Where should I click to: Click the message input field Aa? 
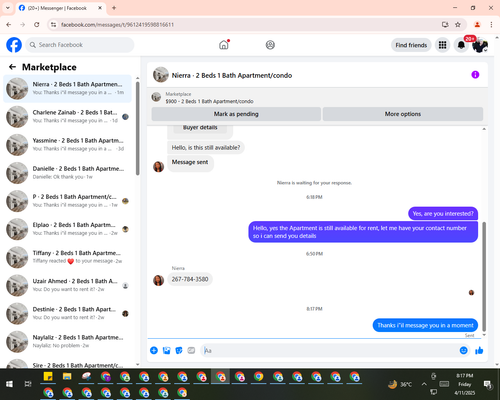click(329, 350)
